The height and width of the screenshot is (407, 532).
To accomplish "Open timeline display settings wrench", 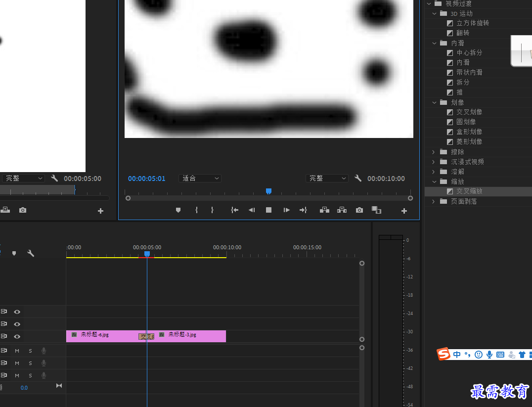I will 31,253.
